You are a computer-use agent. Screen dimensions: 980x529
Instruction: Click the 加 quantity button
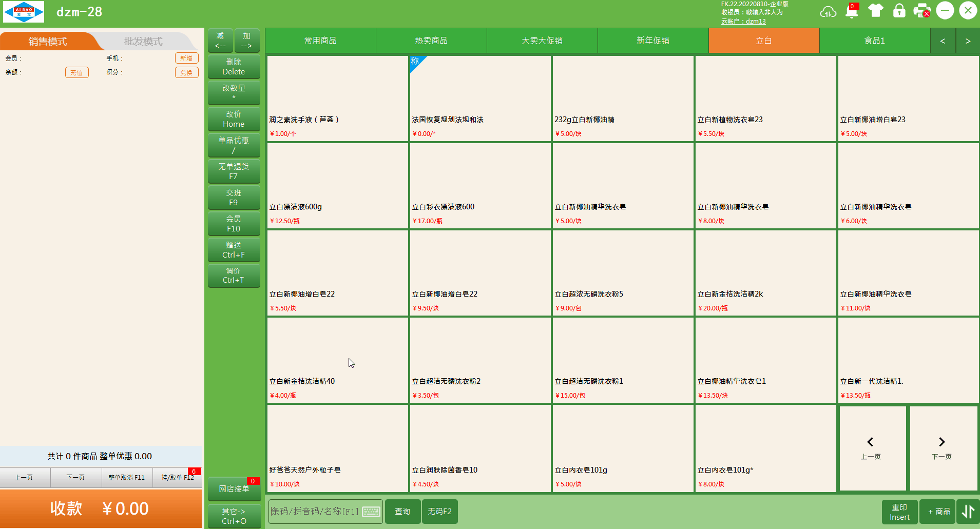click(247, 41)
